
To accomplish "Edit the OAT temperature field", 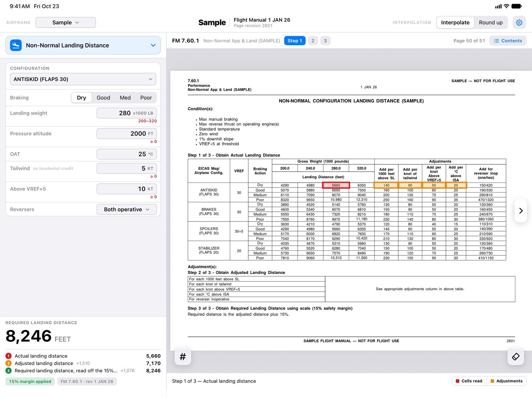I will coord(127,154).
